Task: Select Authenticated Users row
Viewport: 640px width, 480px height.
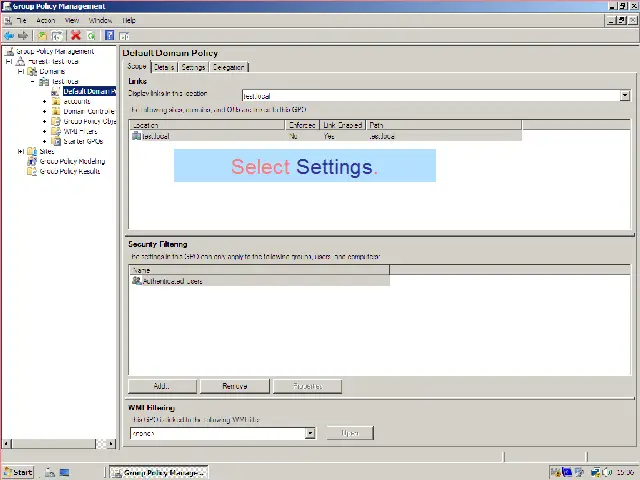Action: [x=260, y=281]
